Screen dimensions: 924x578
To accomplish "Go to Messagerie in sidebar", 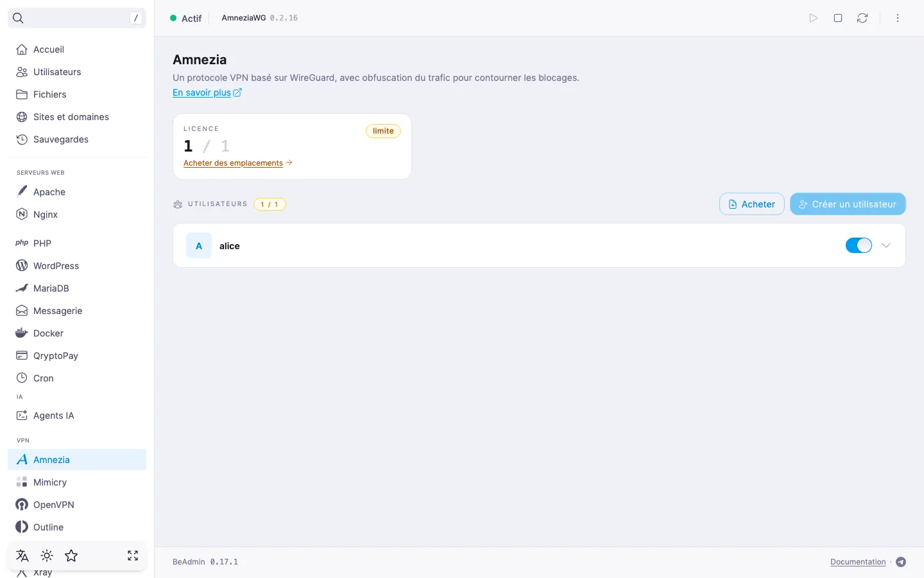I will pos(77,311).
